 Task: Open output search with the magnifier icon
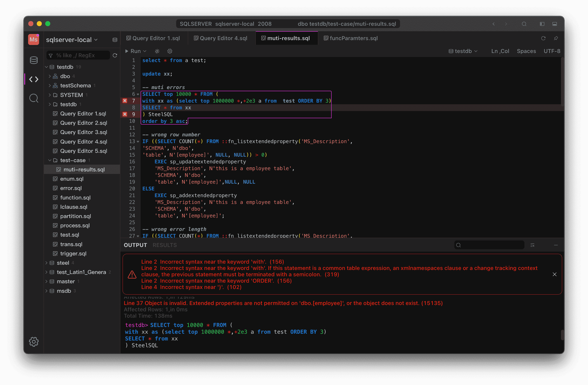[459, 245]
